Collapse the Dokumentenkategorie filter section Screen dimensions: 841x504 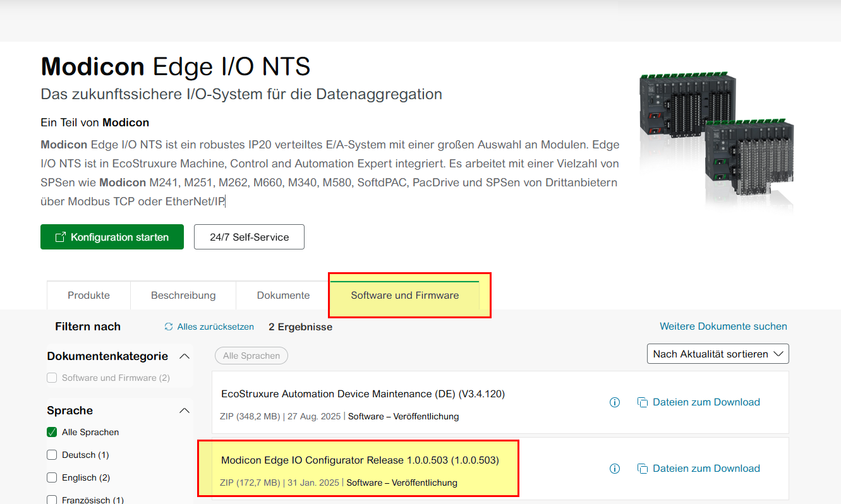coord(185,356)
